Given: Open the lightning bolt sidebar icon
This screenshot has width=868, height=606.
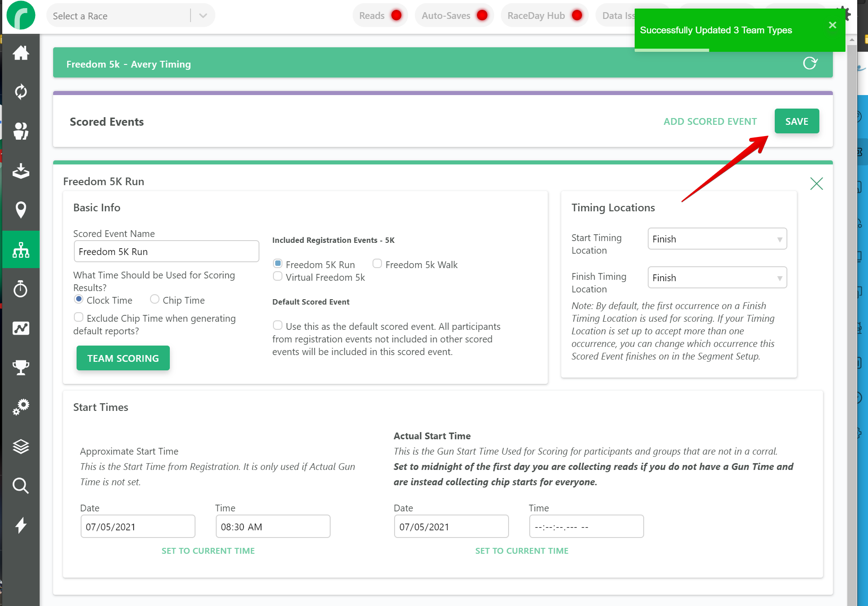Looking at the screenshot, I should pos(21,525).
